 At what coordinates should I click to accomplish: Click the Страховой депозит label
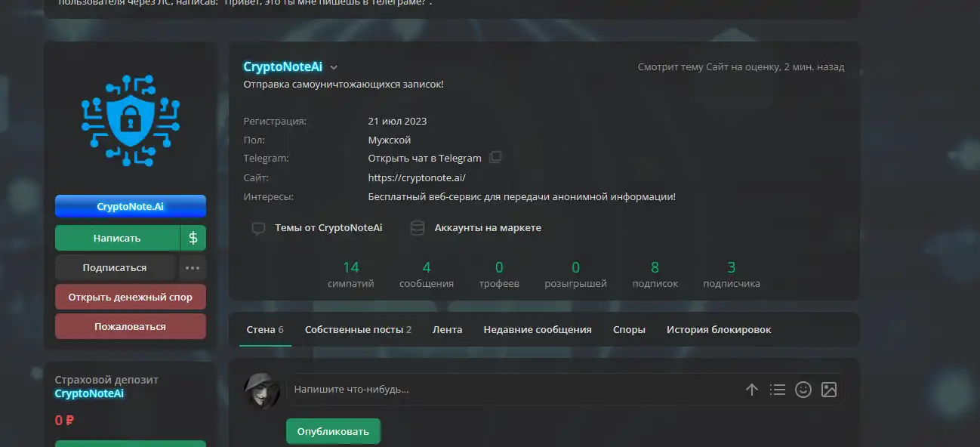coord(106,380)
